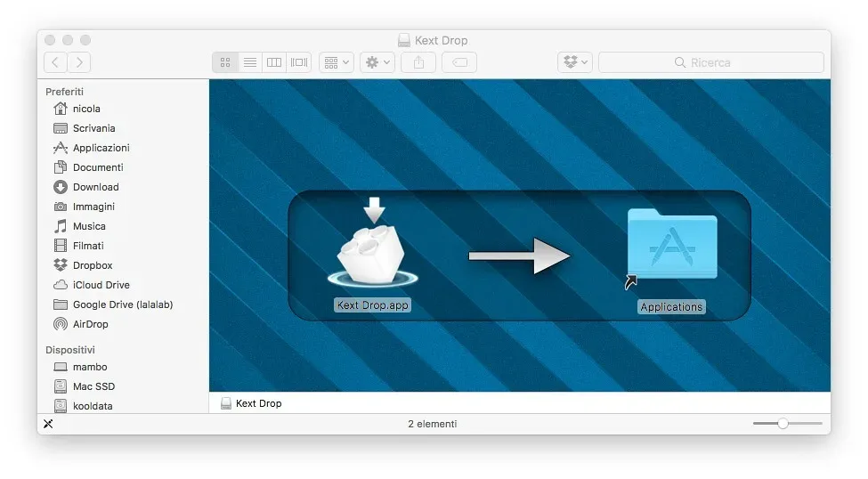
Task: Click the Kext Drop window title icon
Action: click(404, 40)
